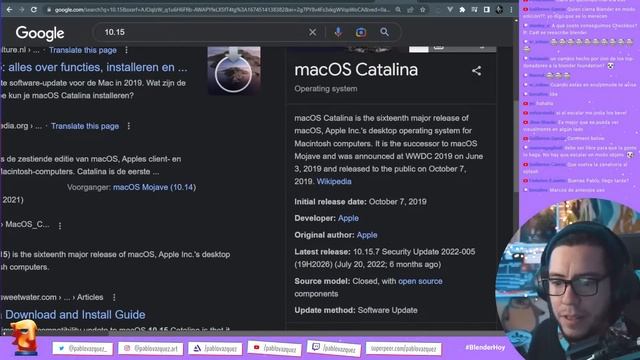
Task: Click the 'Operating system' subtitle
Action: pyautogui.click(x=326, y=89)
